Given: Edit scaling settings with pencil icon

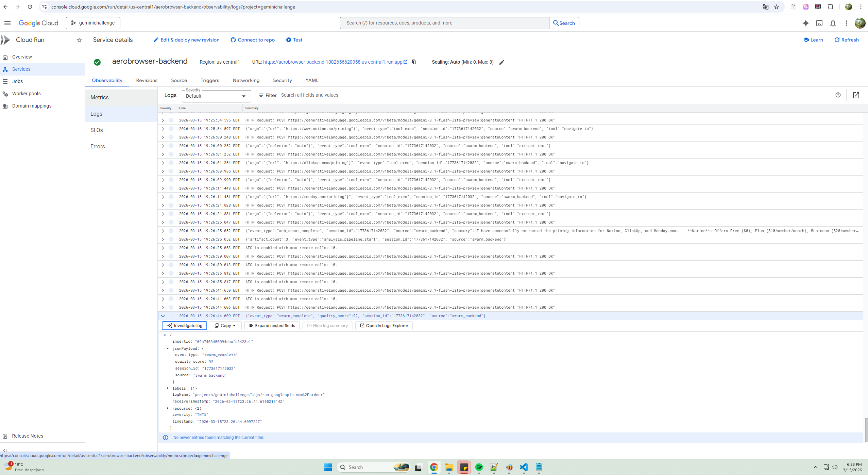Looking at the screenshot, I should (x=502, y=62).
